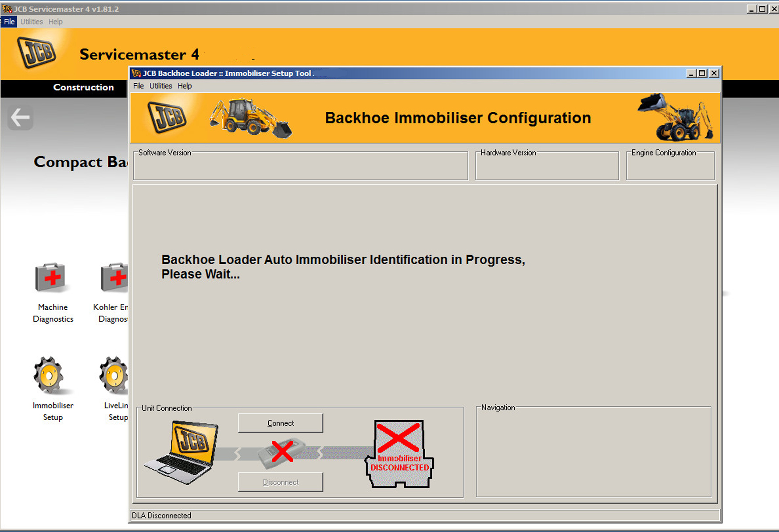Screen dimensions: 779x532
Task: Click the JCB laptop icon in Unit Connection
Action: coord(183,452)
